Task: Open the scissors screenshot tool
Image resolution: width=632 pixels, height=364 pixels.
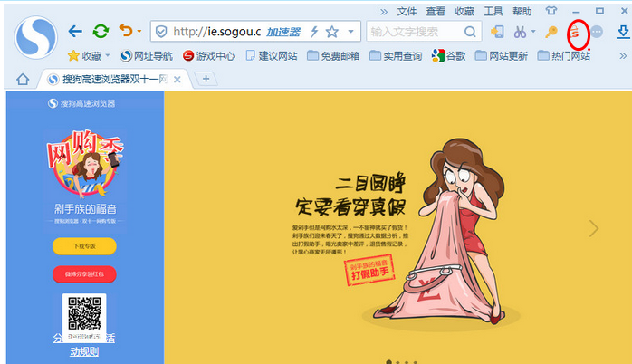Action: (520, 32)
